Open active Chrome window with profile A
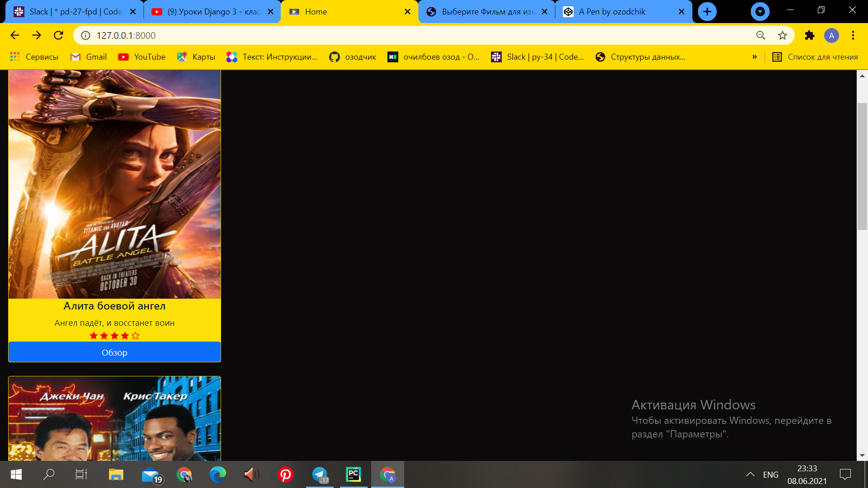This screenshot has width=868, height=488. 387,474
